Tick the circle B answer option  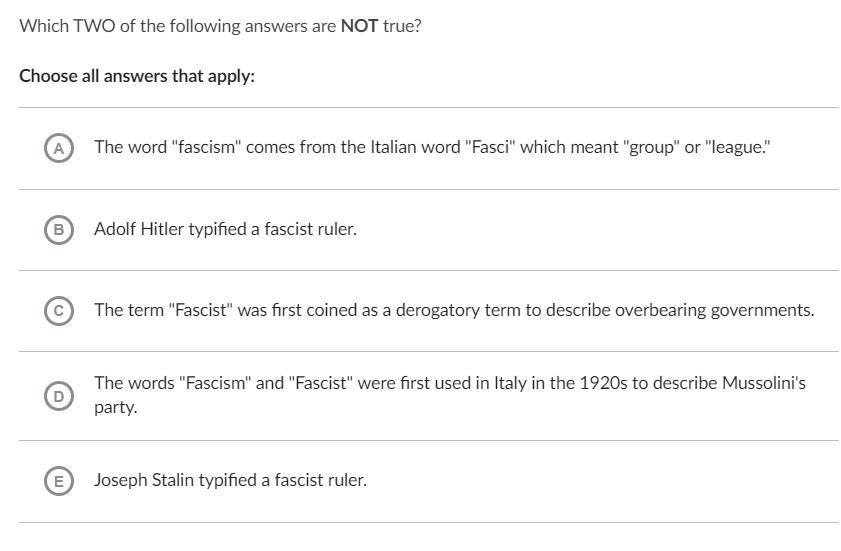coord(59,229)
